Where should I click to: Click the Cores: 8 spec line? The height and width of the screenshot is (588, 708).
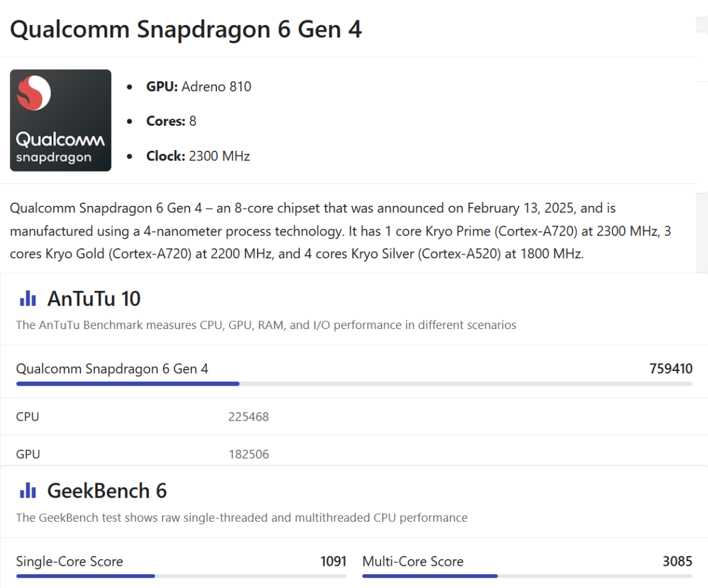click(x=171, y=121)
